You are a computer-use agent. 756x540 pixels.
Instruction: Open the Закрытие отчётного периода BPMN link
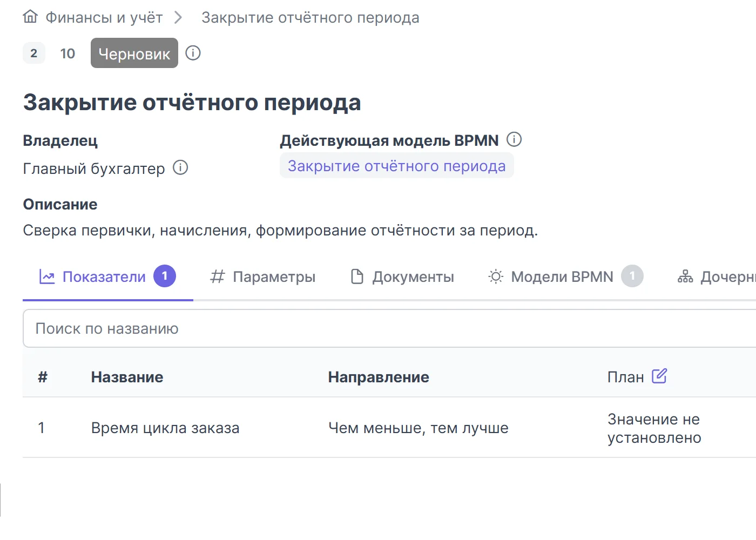397,166
